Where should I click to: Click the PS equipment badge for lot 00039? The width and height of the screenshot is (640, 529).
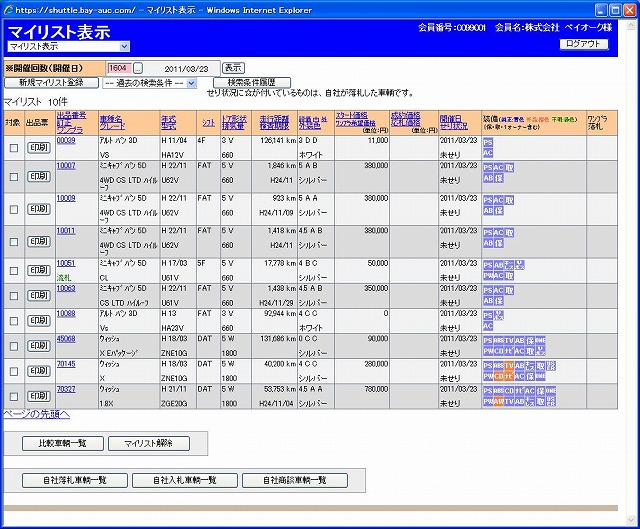(x=488, y=142)
